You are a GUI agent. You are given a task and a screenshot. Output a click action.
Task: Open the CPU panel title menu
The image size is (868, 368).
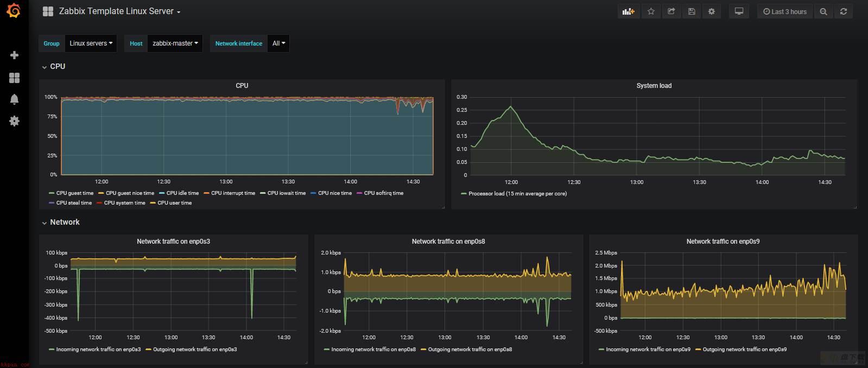click(x=242, y=86)
